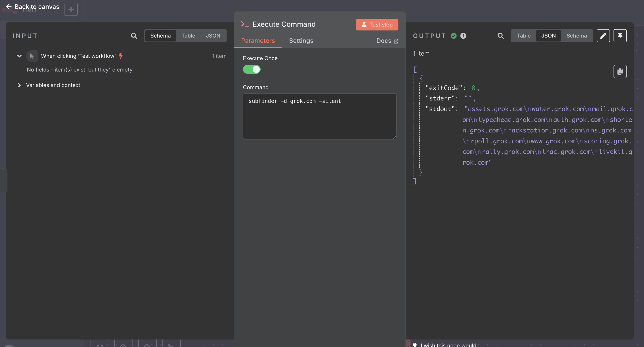Viewport: 644px width, 347px height.
Task: Run the Test step button
Action: coord(377,25)
